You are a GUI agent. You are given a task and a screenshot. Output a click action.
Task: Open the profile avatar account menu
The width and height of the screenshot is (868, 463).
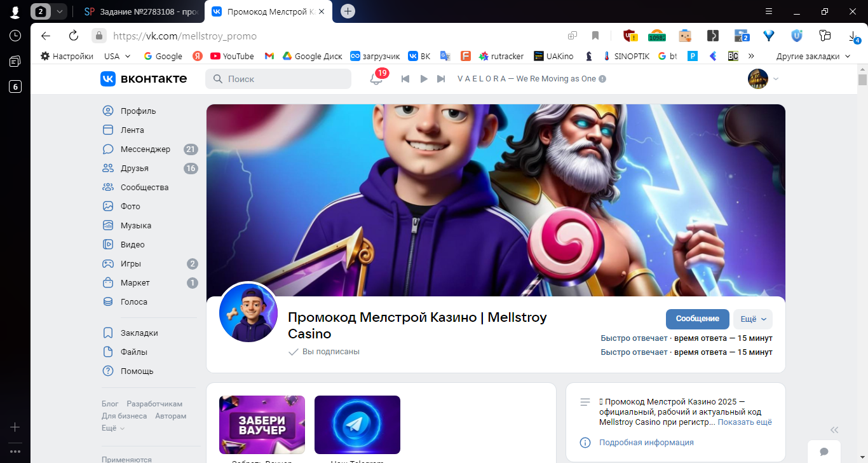(764, 79)
